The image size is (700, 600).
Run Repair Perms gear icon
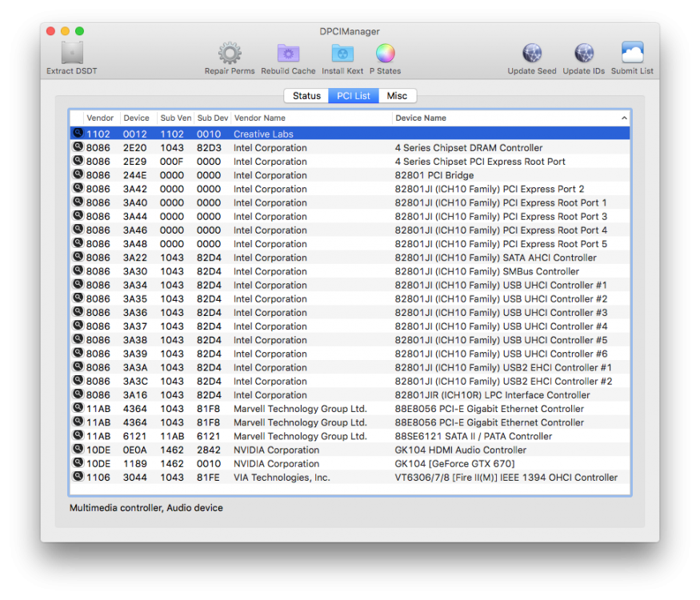pyautogui.click(x=230, y=53)
